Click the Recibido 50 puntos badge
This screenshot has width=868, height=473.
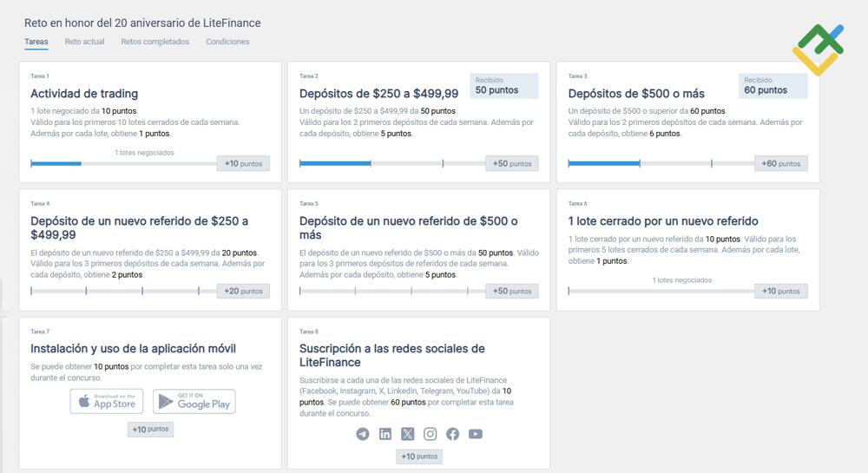(504, 86)
